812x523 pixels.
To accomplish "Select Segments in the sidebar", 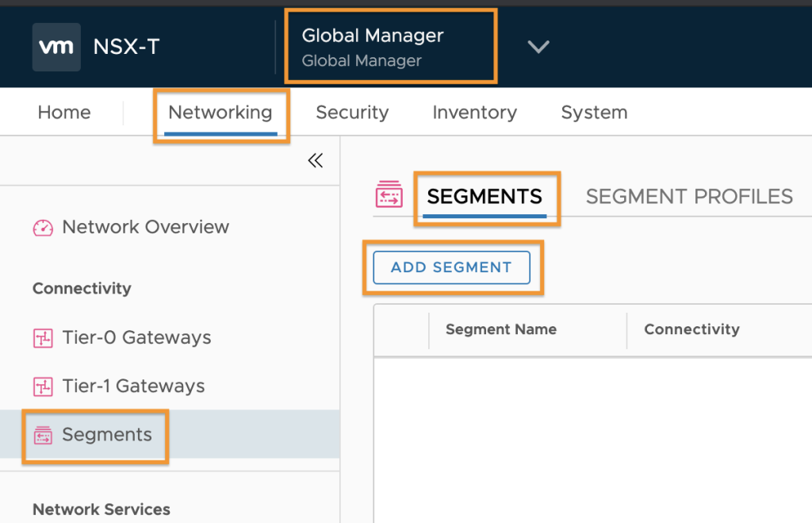I will point(170,434).
